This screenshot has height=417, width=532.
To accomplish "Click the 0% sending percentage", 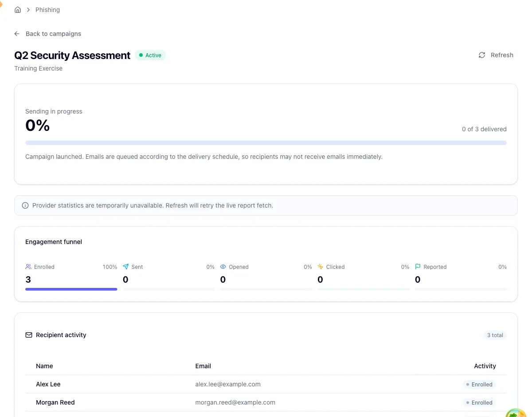I will click(x=38, y=126).
